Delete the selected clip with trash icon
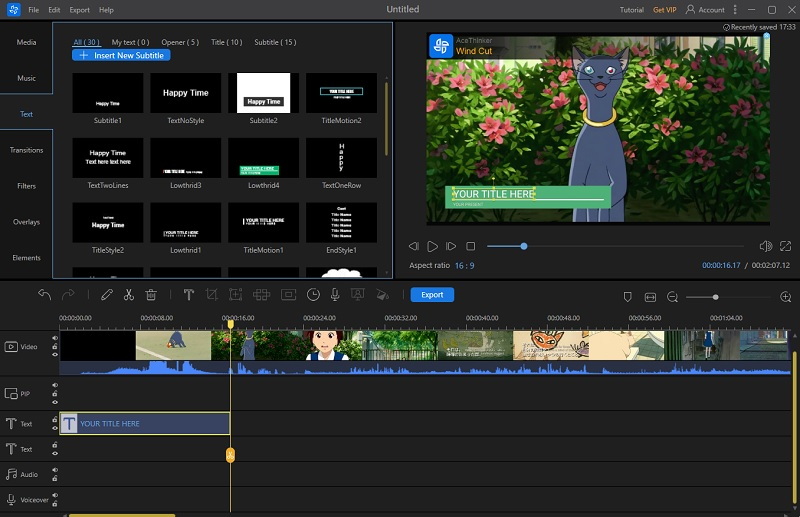 click(151, 294)
